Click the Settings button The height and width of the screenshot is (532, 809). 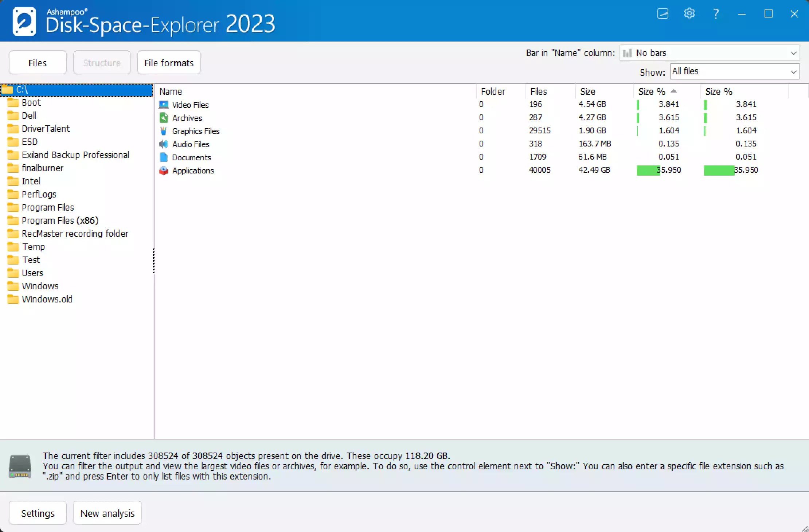coord(38,513)
